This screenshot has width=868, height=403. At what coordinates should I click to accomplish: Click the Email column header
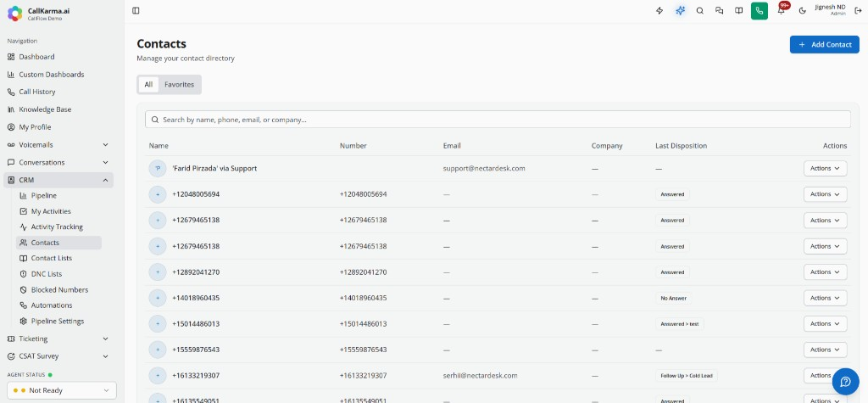(x=452, y=146)
